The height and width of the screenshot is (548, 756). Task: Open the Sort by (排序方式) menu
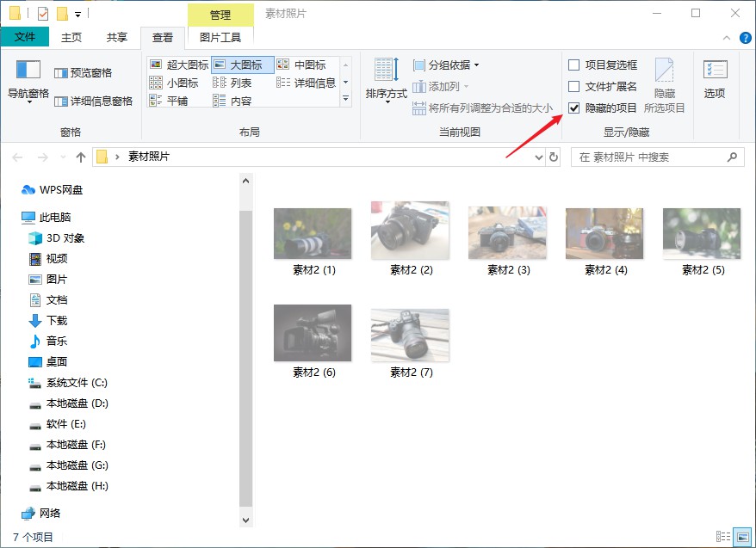(x=387, y=80)
